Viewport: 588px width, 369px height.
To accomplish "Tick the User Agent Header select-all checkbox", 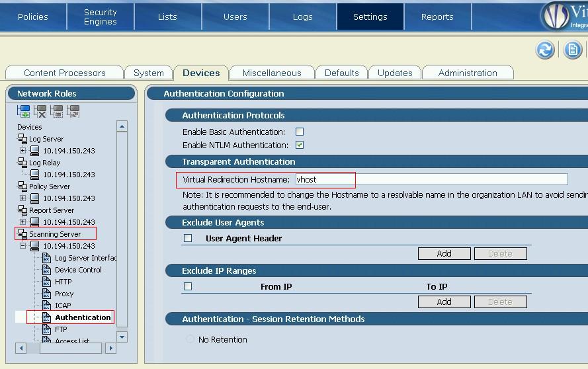I will (x=188, y=238).
